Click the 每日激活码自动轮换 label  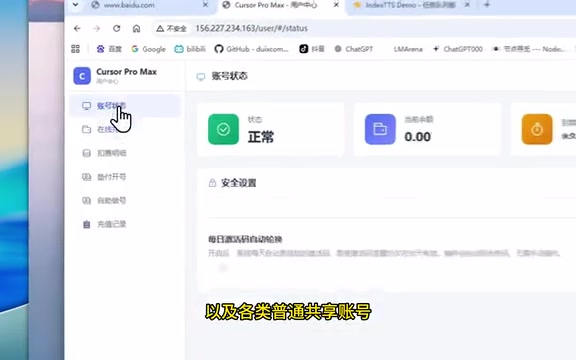tap(245, 240)
